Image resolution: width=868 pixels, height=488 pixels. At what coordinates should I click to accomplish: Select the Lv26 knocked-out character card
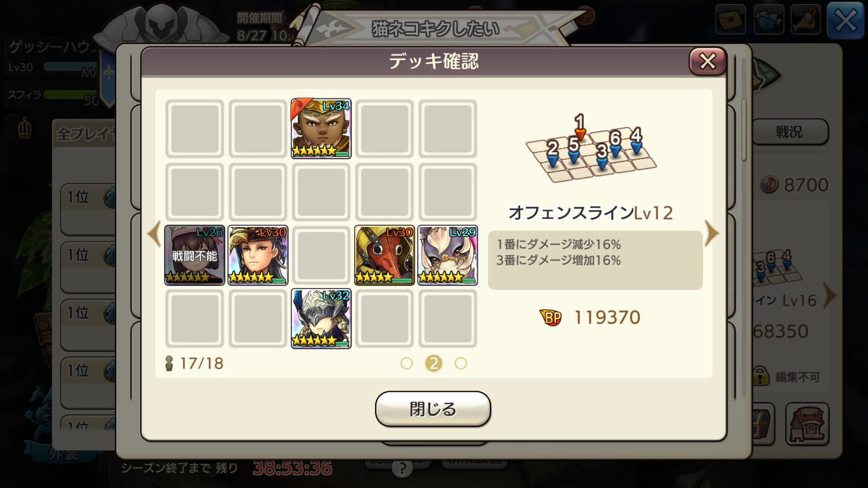[x=194, y=255]
